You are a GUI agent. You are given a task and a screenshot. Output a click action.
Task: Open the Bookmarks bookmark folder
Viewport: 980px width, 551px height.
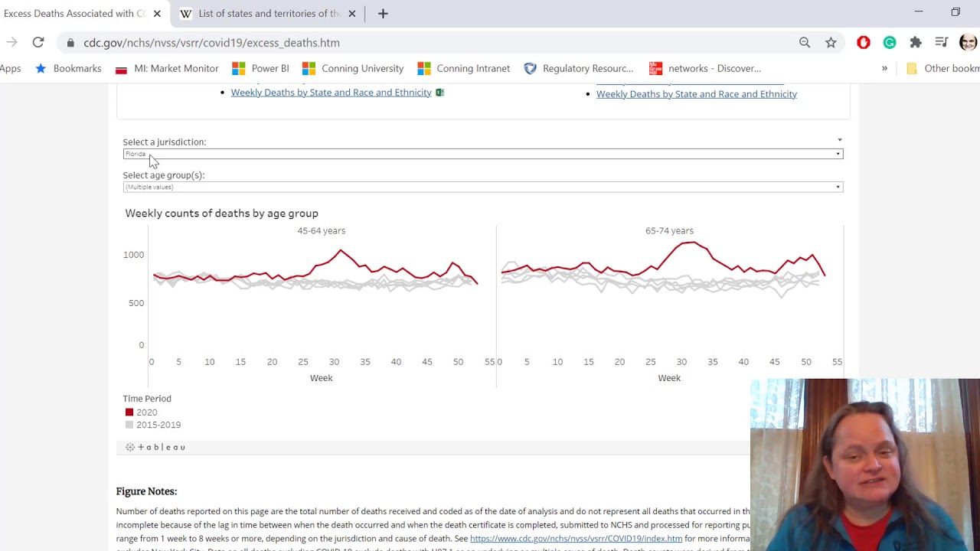(x=68, y=68)
